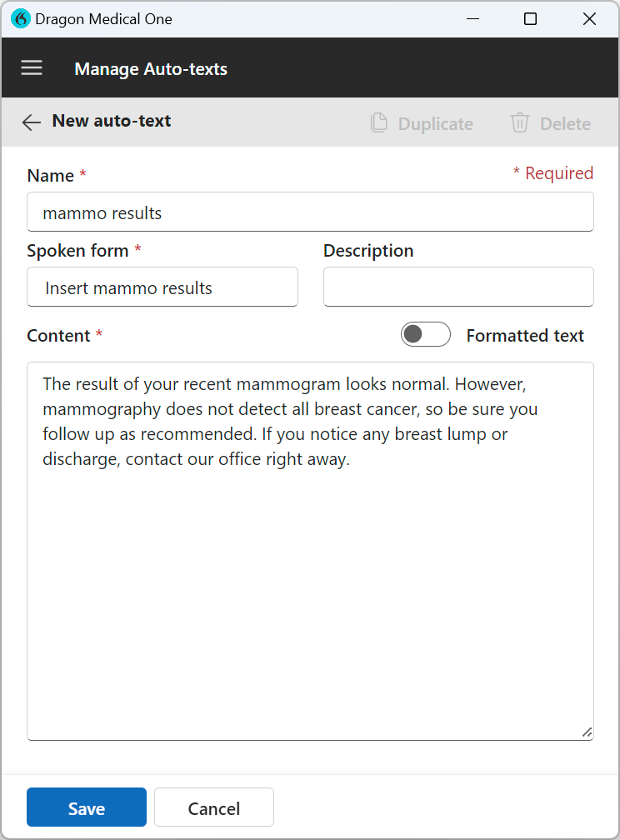This screenshot has height=840, width=620.
Task: Click the Spoken form input box
Action: coord(162,287)
